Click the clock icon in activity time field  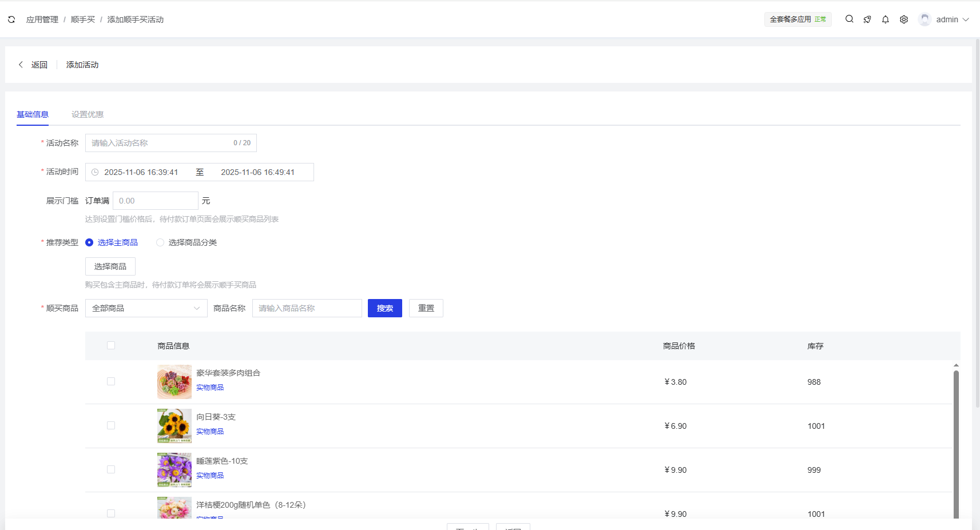coord(95,172)
